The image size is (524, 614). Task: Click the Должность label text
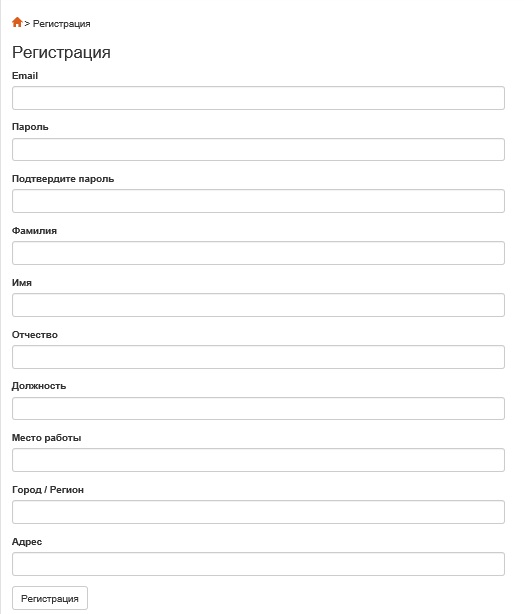click(39, 386)
